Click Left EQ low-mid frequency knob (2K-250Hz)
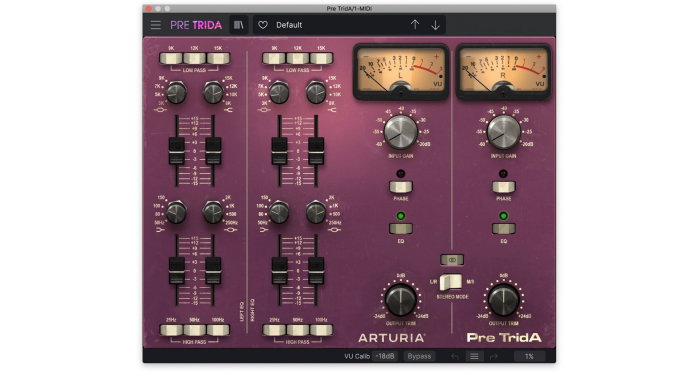Viewport: 700px width, 372px height. (213, 213)
